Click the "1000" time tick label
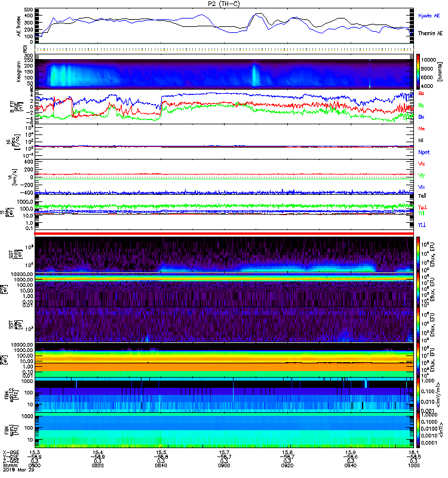This screenshot has height=478, width=448. pyautogui.click(x=413, y=465)
